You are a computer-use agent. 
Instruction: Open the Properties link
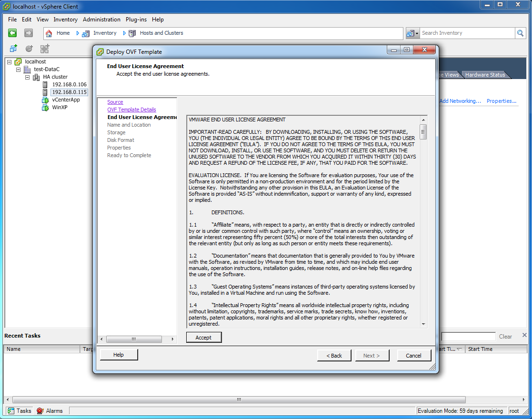(501, 101)
